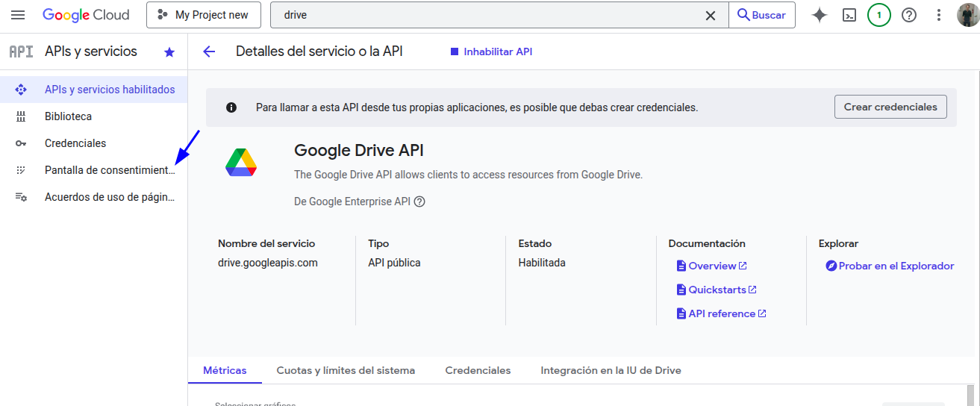
Task: Pin APIs y servicios with star icon
Action: tap(169, 52)
